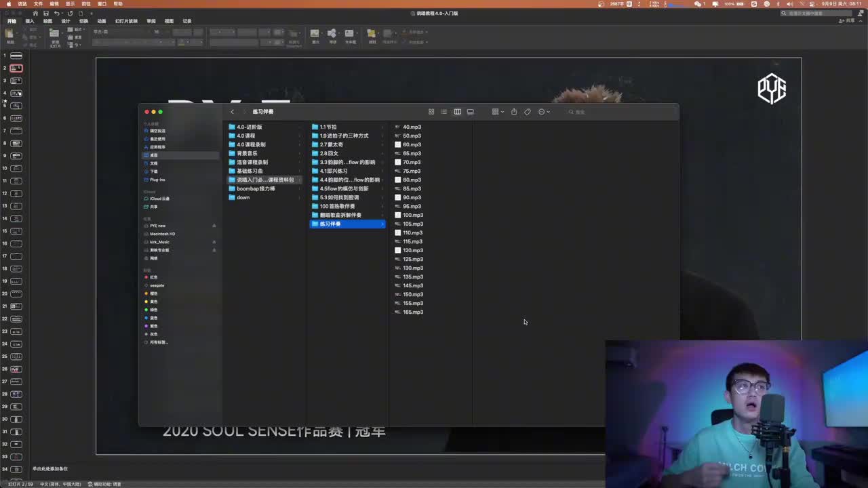Switch to the 幻灯片放映 ribbon tab
Image resolution: width=868 pixels, height=488 pixels.
[126, 21]
